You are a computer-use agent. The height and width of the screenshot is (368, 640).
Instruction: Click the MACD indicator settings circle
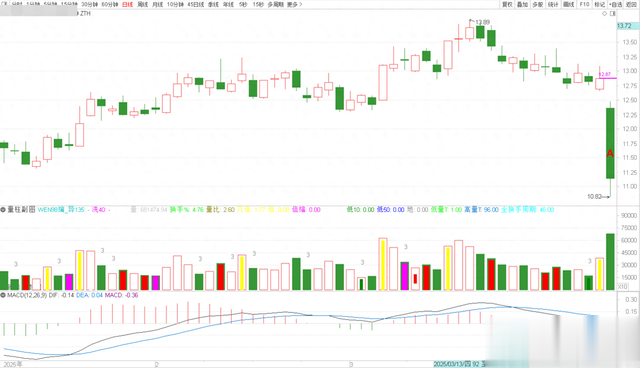[x=3, y=295]
